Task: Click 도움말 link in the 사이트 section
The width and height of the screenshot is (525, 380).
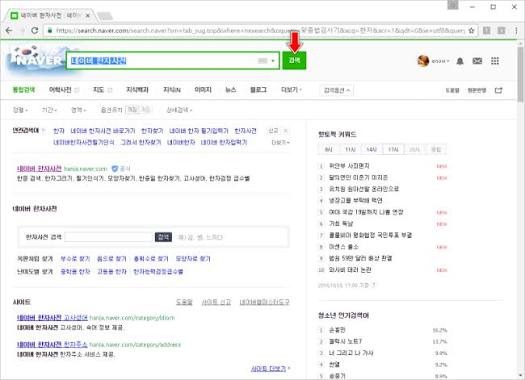Action: (x=184, y=302)
